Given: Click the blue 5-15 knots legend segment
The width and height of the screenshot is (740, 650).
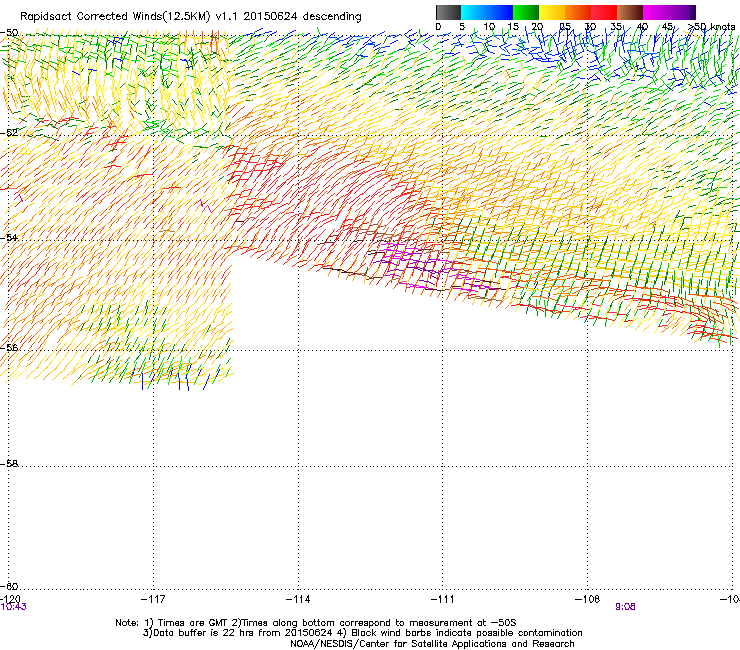Looking at the screenshot, I should (487, 12).
